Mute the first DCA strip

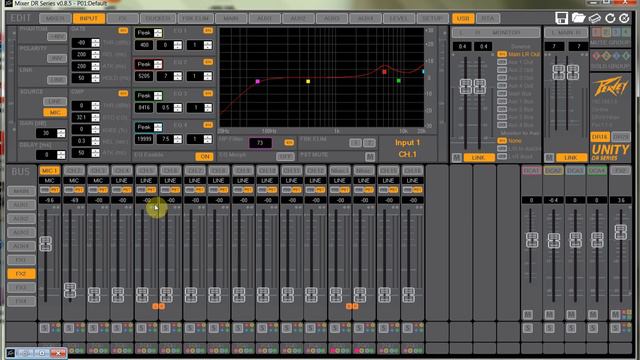(527, 314)
